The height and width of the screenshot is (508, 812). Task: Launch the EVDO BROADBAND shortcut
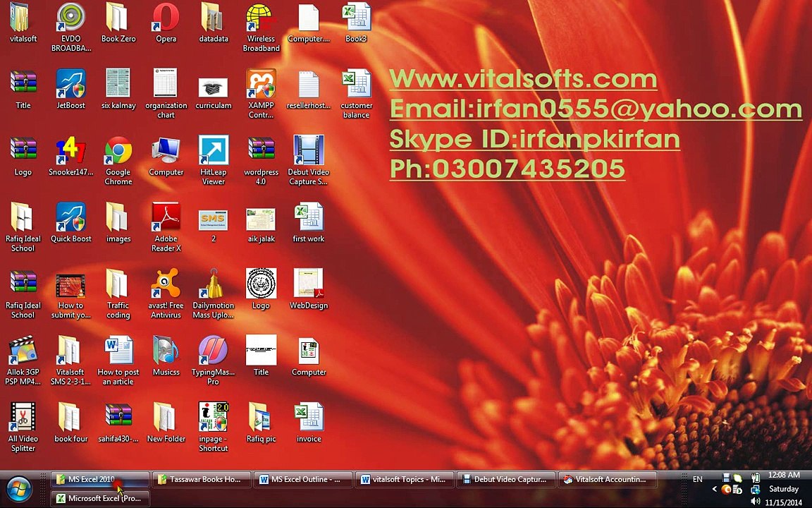tap(71, 28)
